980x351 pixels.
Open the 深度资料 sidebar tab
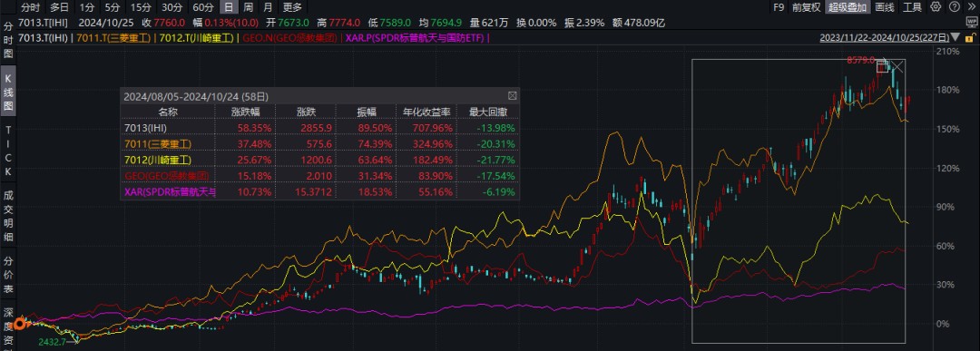coord(8,327)
